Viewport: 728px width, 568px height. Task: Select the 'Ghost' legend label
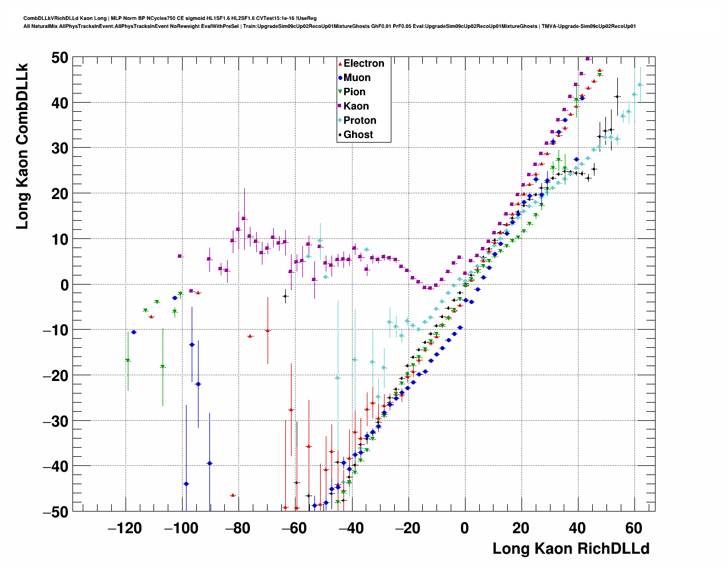click(x=358, y=135)
